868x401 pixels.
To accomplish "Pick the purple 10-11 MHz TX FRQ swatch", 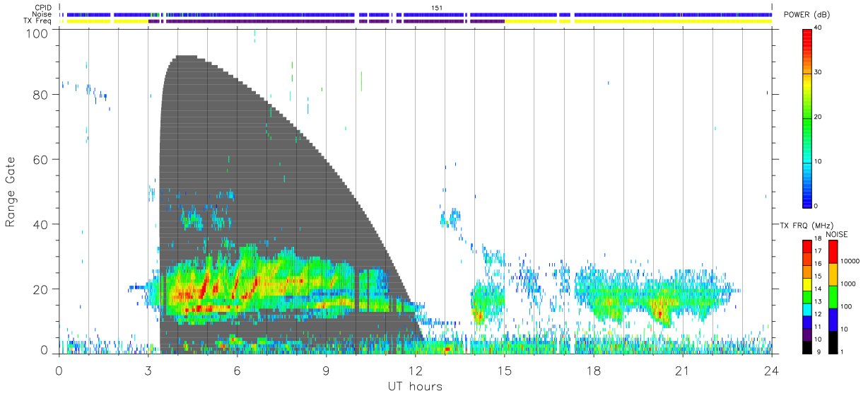I will [x=807, y=335].
